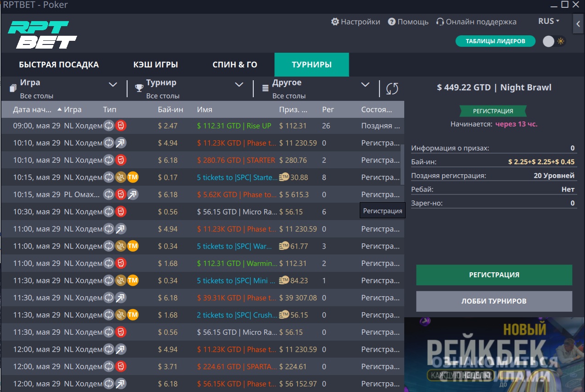The width and height of the screenshot is (585, 392).
Task: Click the Онлайн поддержка headset icon
Action: point(440,22)
